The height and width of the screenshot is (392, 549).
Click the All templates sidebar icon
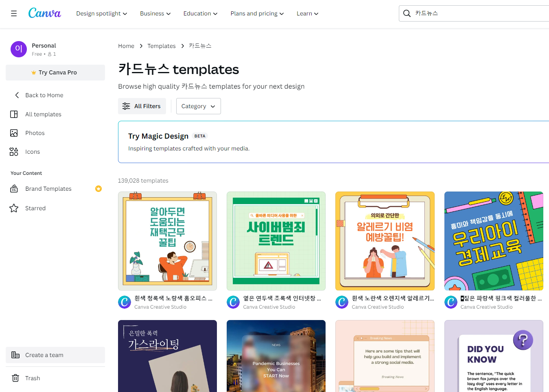pos(14,114)
